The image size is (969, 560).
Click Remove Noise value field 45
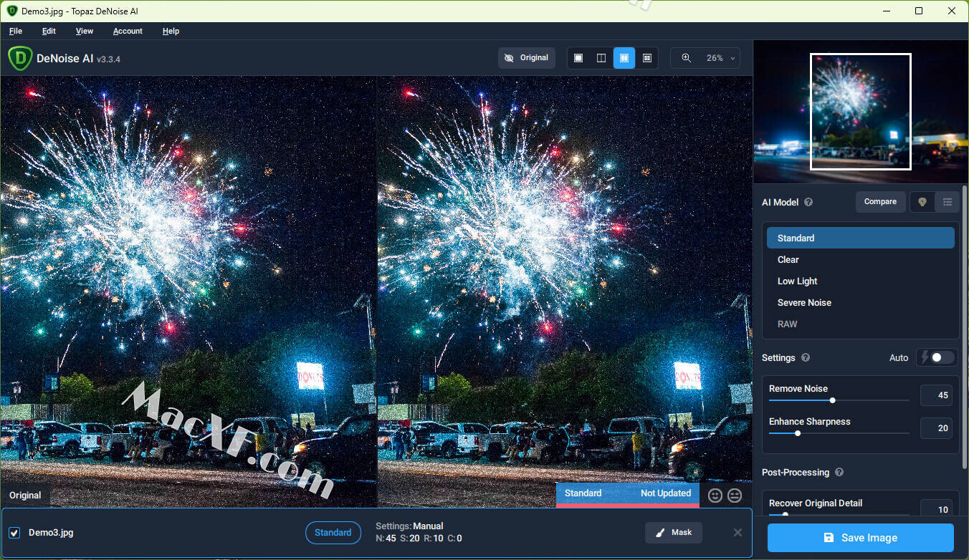coord(936,395)
